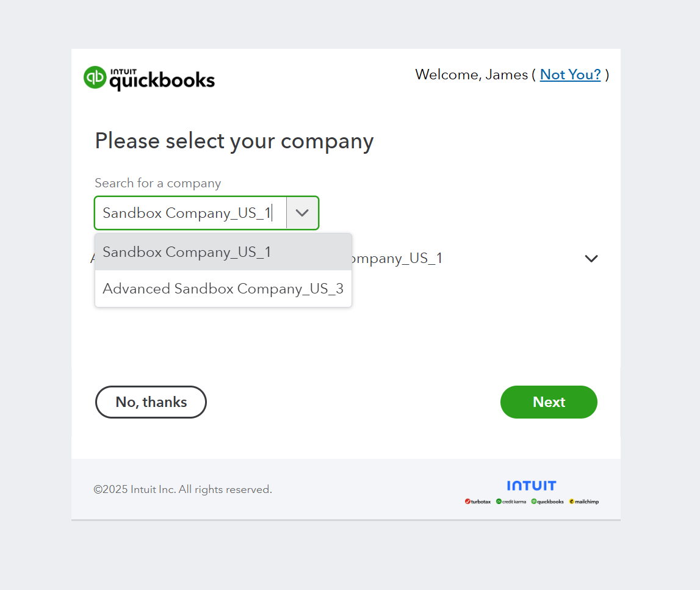Click the Intuit QuickBooks logo in the header
This screenshot has width=700, height=590.
(150, 78)
